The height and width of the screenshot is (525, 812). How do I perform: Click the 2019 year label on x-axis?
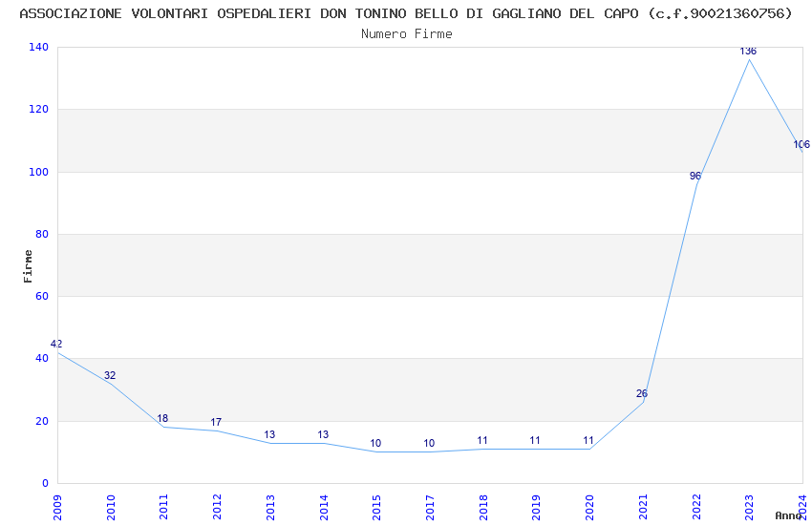coord(537,507)
